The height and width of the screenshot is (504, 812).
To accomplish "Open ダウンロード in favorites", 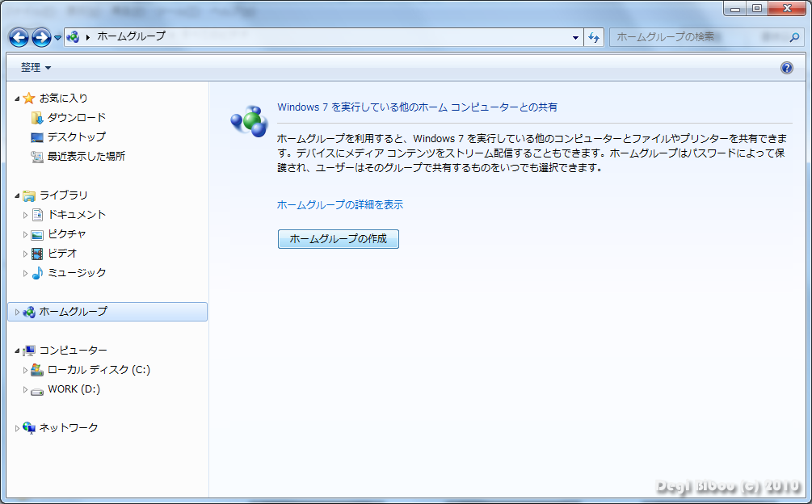I will (x=77, y=117).
